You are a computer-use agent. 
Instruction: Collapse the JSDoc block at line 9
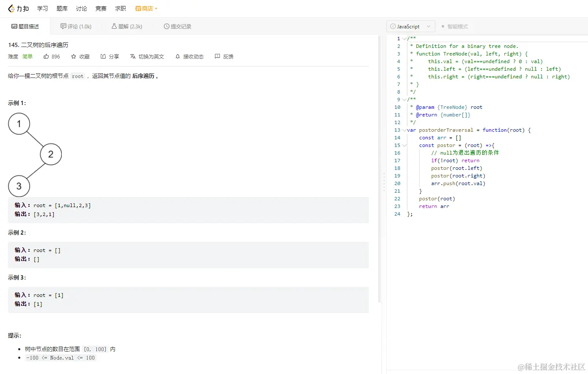404,100
